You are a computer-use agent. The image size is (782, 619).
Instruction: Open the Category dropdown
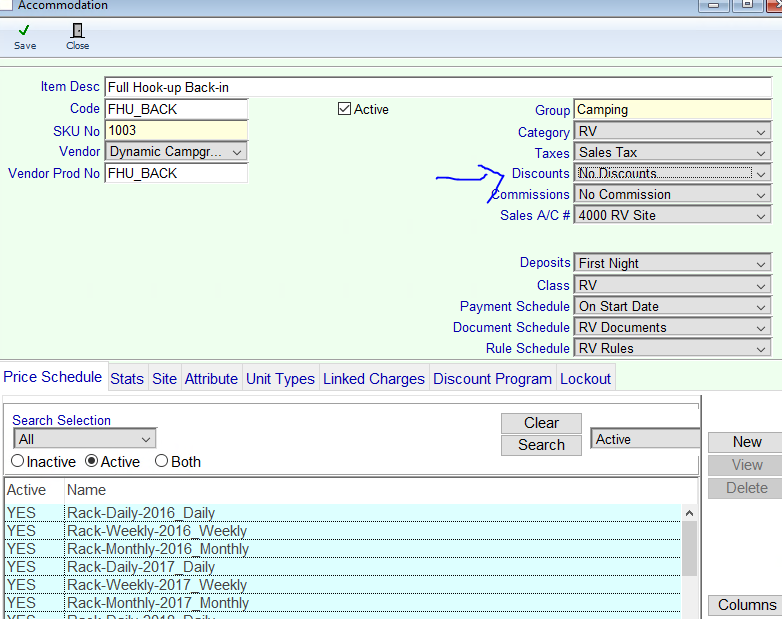[672, 132]
